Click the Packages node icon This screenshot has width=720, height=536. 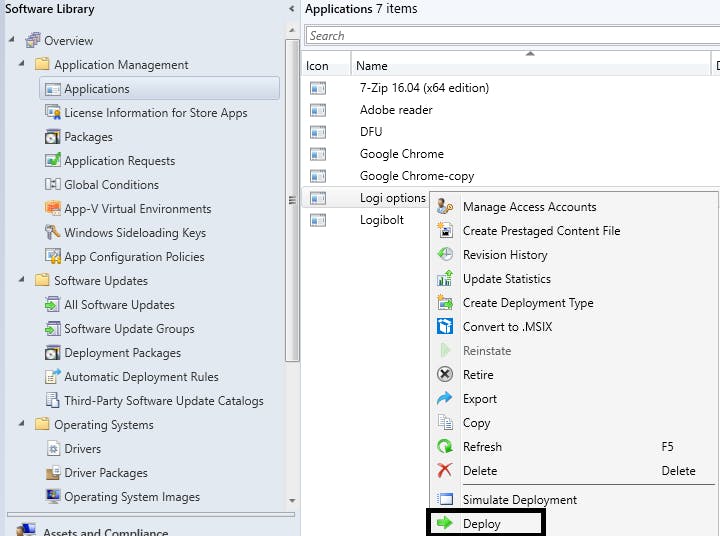[53, 137]
